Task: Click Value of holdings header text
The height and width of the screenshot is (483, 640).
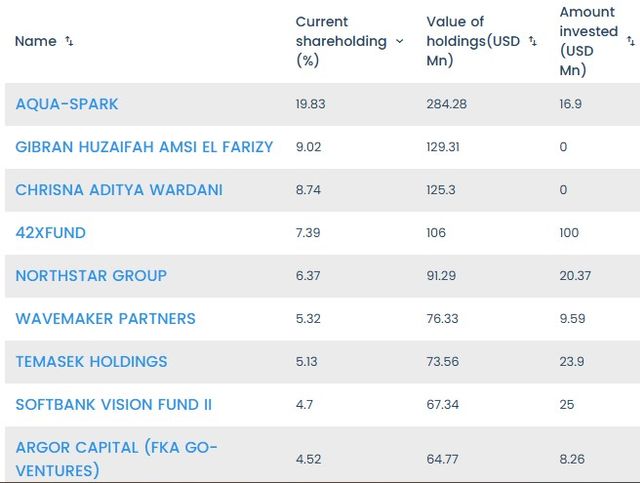Action: click(470, 41)
